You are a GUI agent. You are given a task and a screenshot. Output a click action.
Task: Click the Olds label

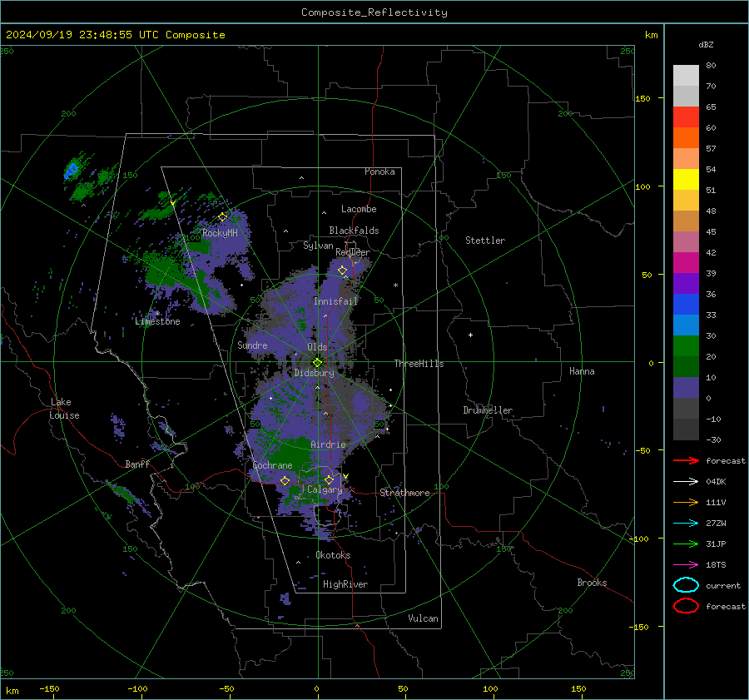click(317, 347)
